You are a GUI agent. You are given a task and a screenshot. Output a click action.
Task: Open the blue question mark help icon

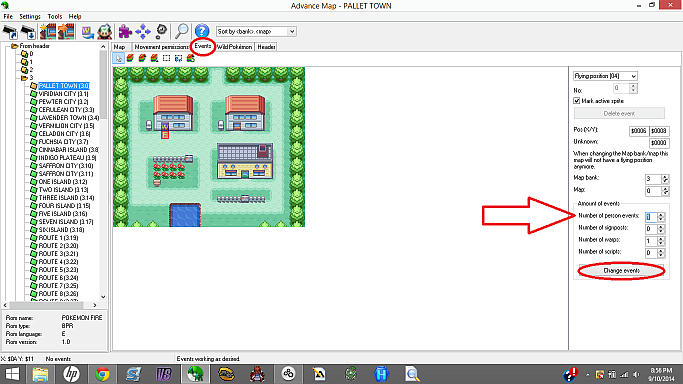[x=202, y=31]
